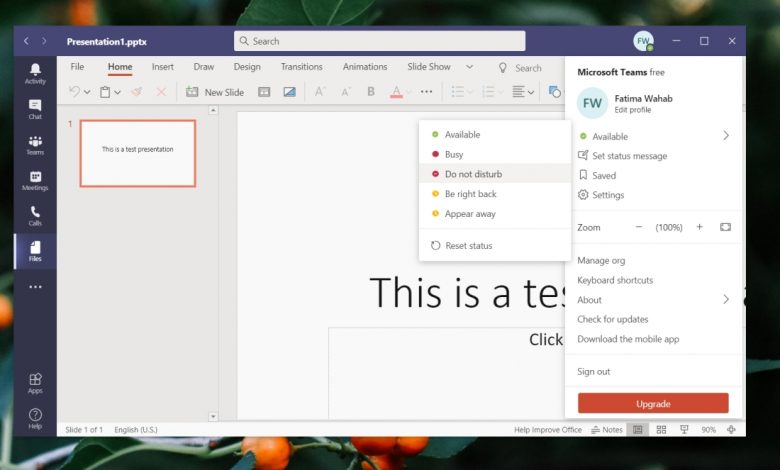The width and height of the screenshot is (780, 470).
Task: Expand the Available status submenu arrow
Action: click(x=726, y=135)
